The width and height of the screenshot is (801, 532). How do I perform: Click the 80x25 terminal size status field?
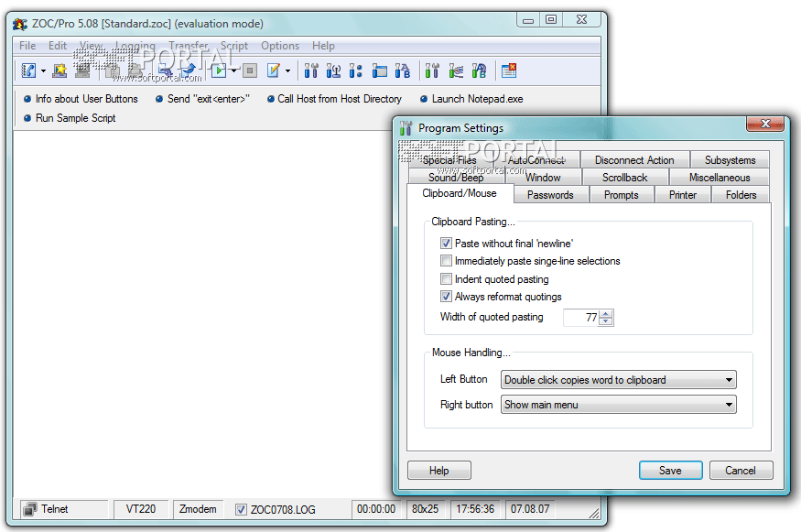click(x=425, y=509)
